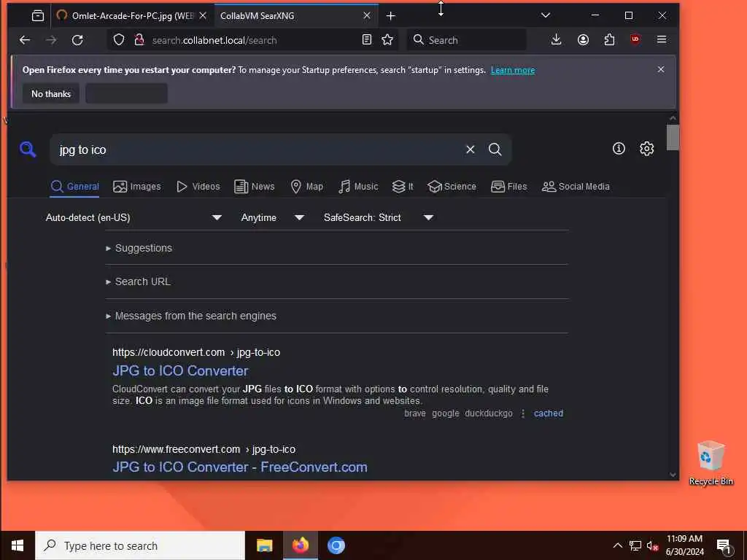Switch to It category
Viewport: 747px width, 560px height.
click(x=403, y=186)
